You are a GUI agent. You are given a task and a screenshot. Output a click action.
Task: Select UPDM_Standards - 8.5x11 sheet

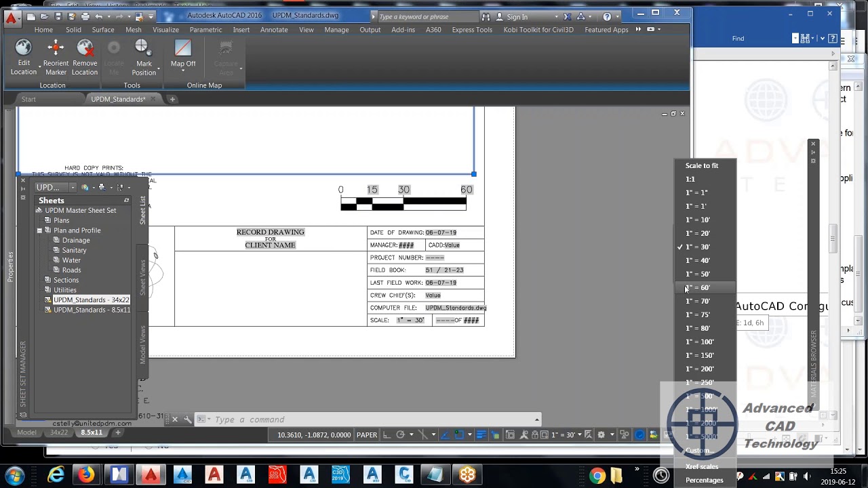point(92,310)
